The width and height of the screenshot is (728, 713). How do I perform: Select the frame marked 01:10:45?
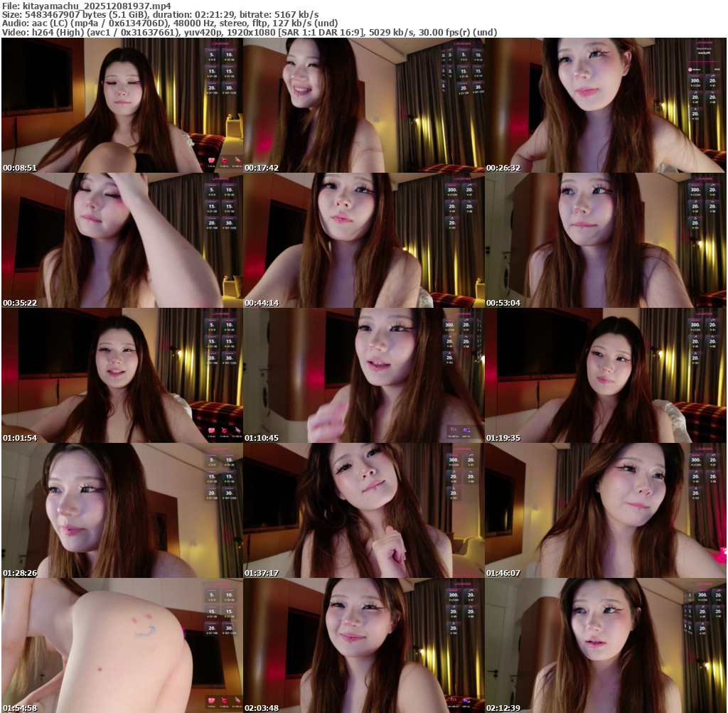(x=363, y=375)
